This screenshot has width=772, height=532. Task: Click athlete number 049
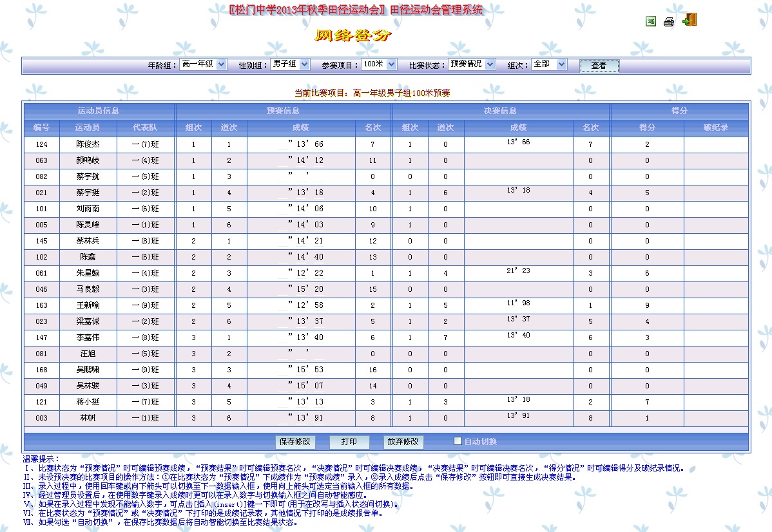tap(41, 386)
